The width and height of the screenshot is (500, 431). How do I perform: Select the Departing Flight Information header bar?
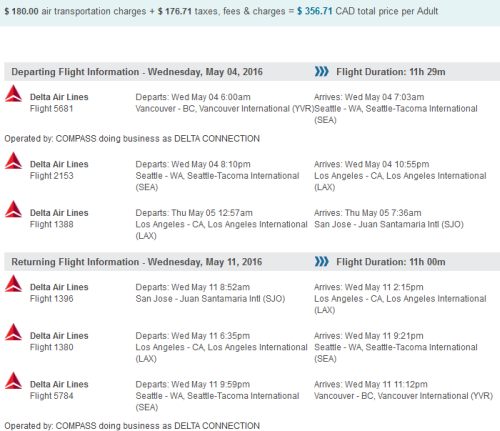252,72
